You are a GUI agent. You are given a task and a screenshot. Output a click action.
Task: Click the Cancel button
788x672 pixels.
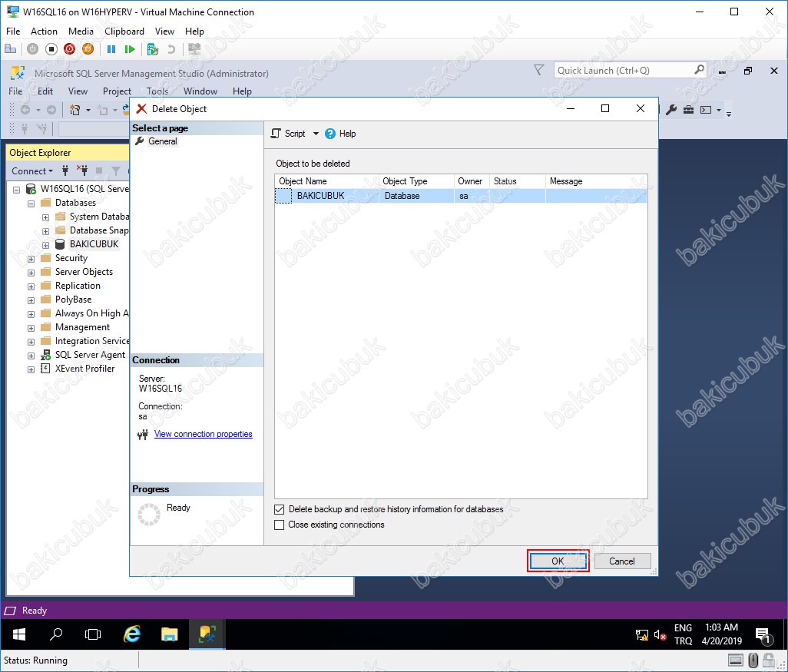[622, 561]
